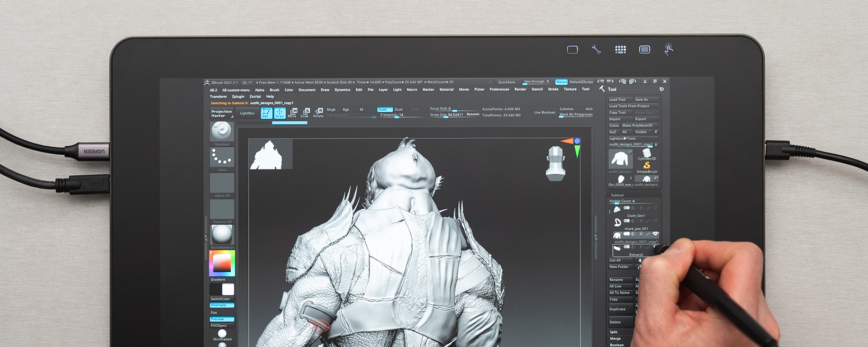Expand the Boolean section
The image size is (868, 347).
[617, 345]
